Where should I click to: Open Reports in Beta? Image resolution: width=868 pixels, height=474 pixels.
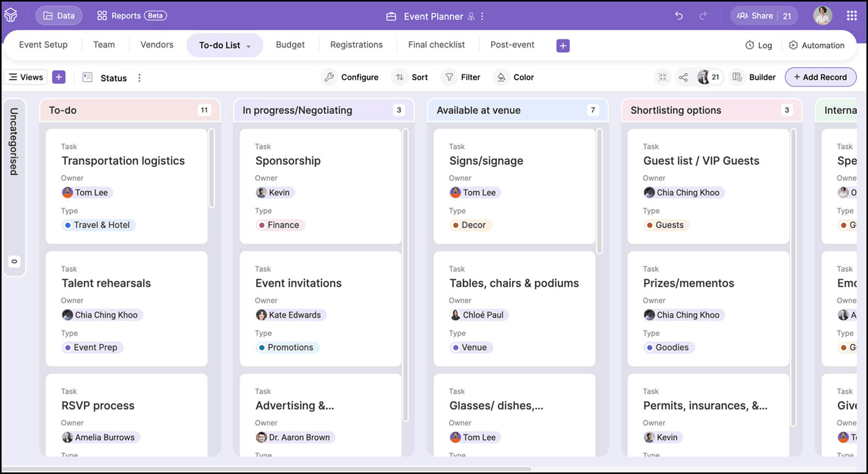click(130, 15)
